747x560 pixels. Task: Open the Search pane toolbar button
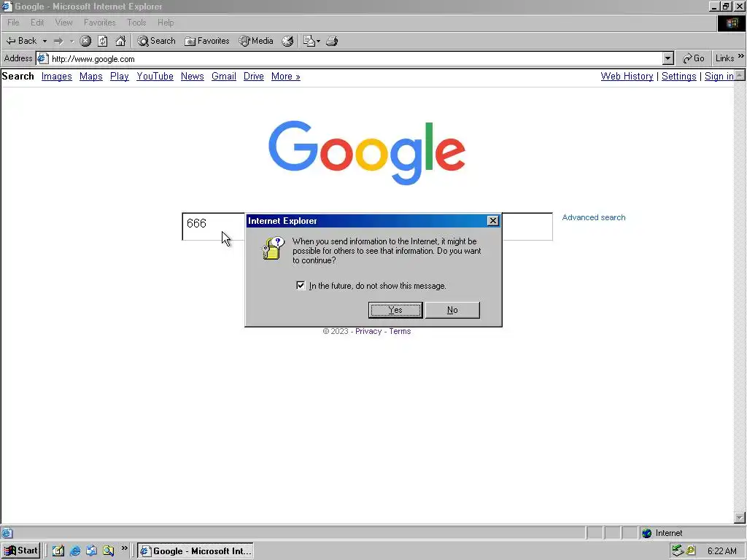[x=156, y=41]
